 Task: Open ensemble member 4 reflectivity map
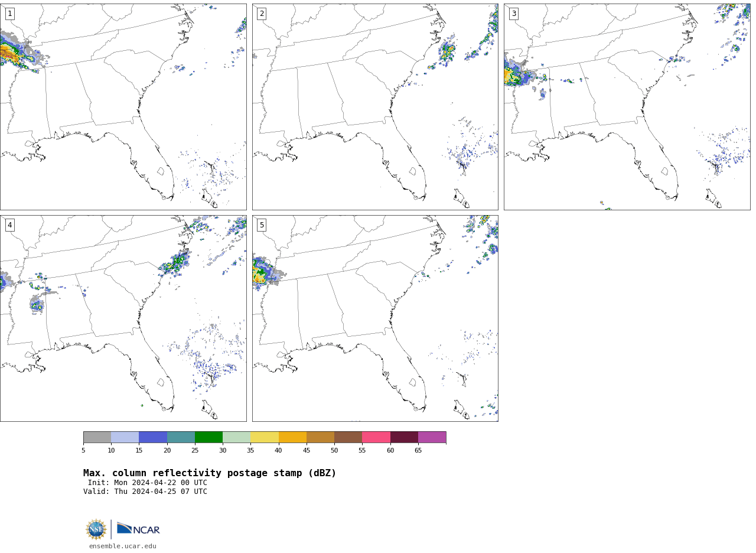point(123,318)
